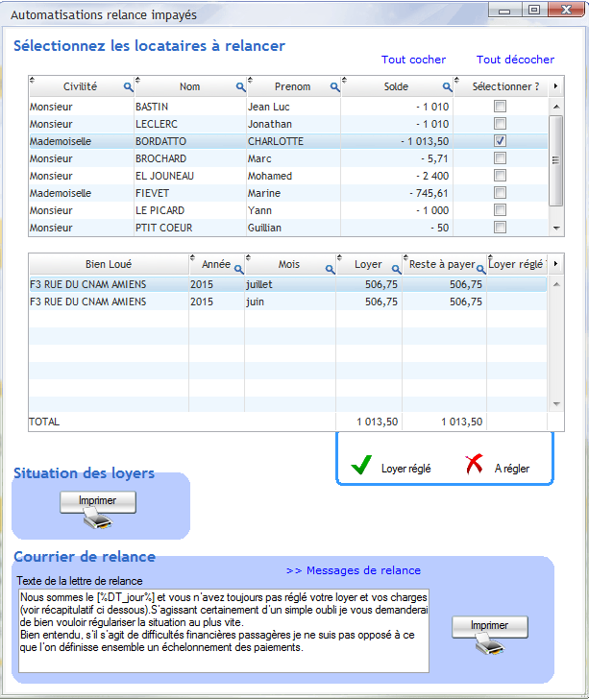This screenshot has width=589, height=700.
Task: Click the search magnifier in Reste à payer column
Action: (x=480, y=269)
